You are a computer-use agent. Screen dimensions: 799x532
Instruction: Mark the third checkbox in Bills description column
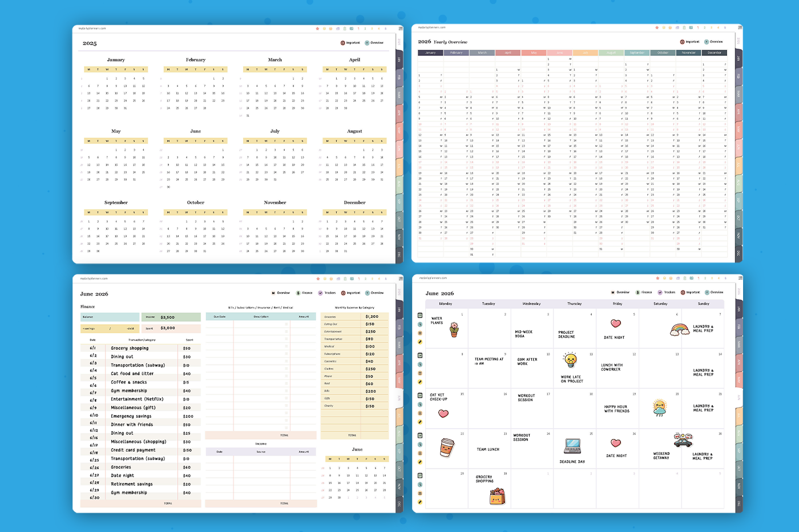(286, 338)
